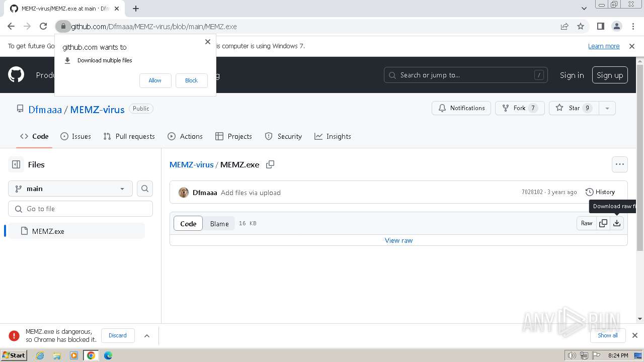
Task: Open a new browser tab
Action: [x=136, y=9]
